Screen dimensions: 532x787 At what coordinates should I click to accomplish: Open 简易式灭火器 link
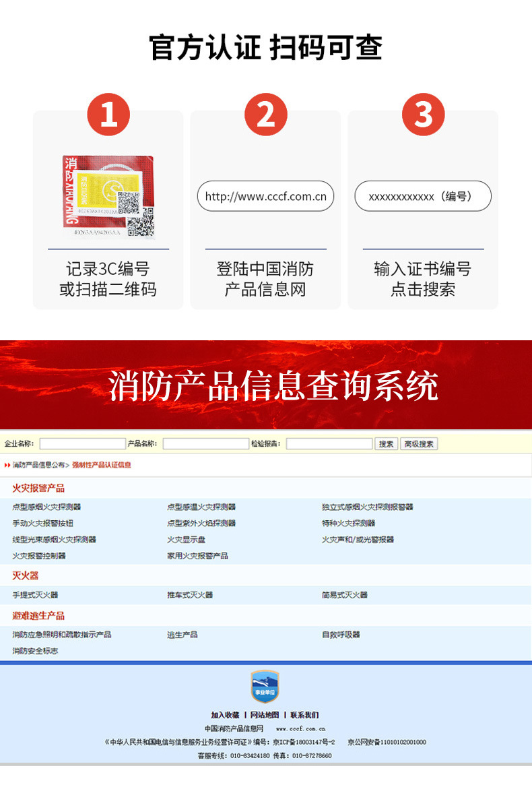click(345, 595)
